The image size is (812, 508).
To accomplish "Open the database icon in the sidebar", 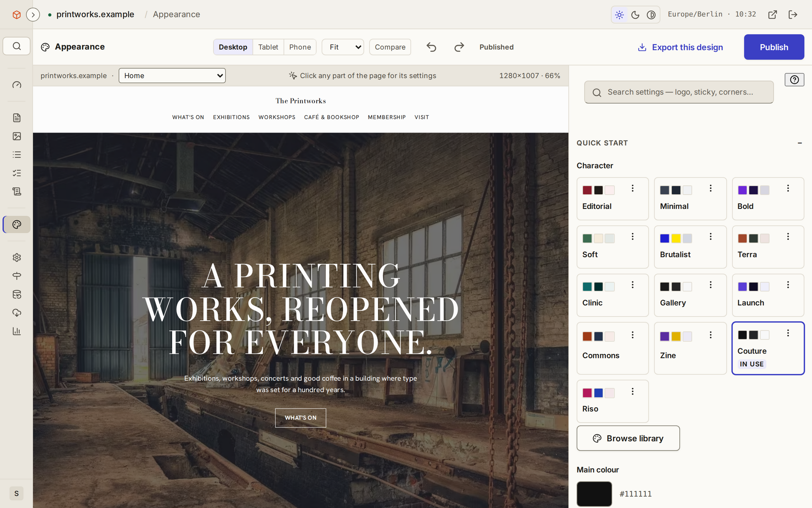I will 17,294.
